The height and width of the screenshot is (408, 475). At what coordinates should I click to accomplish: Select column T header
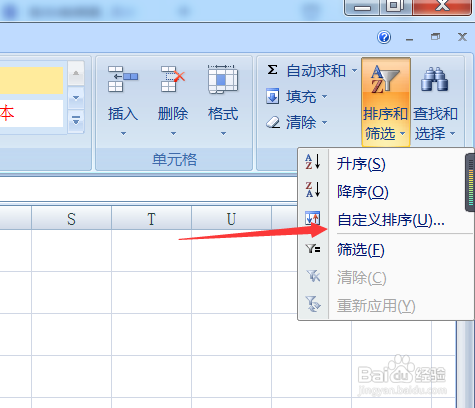(151, 219)
